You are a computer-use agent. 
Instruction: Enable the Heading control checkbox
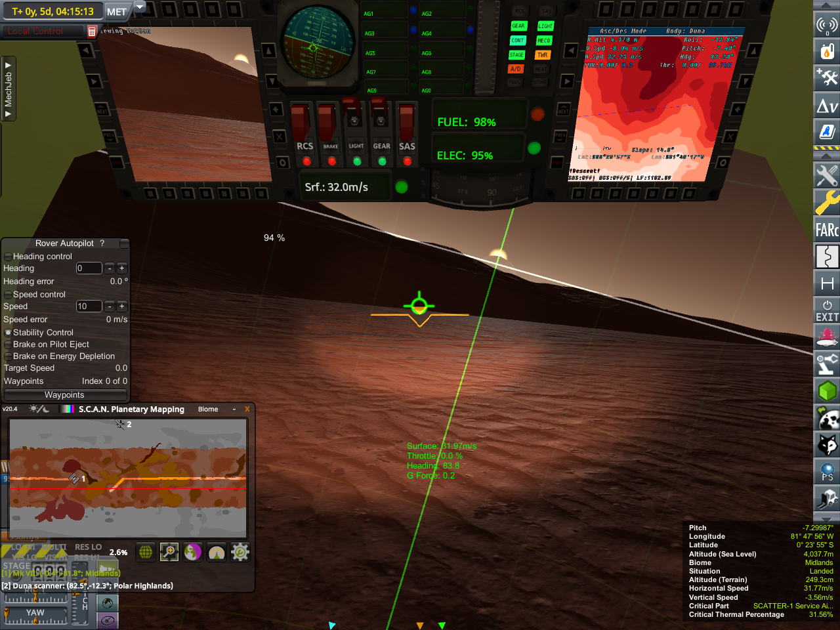[8, 257]
